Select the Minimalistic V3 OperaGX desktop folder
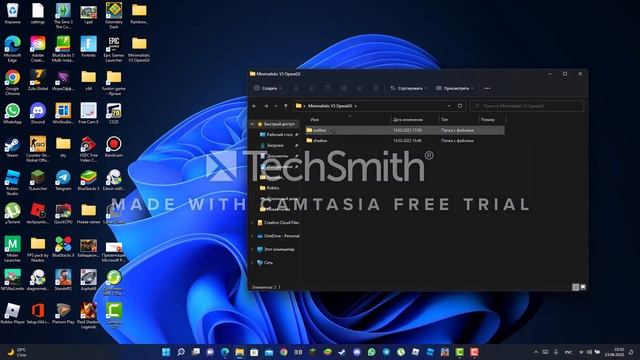The height and width of the screenshot is (360, 640). pos(139,49)
